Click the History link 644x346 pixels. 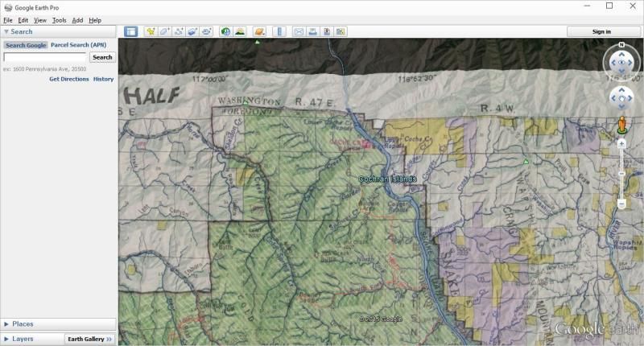(x=104, y=79)
